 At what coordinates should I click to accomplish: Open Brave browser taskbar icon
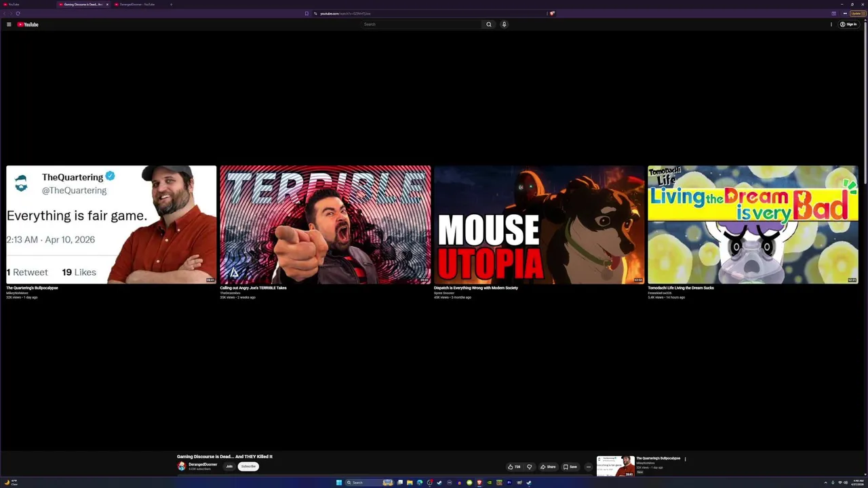[479, 483]
